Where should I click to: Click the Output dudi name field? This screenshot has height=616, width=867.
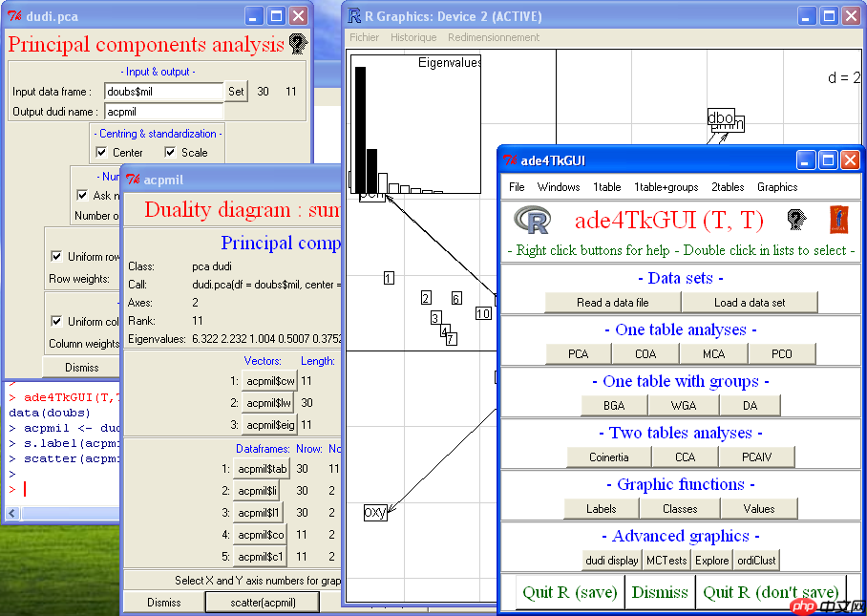(162, 112)
